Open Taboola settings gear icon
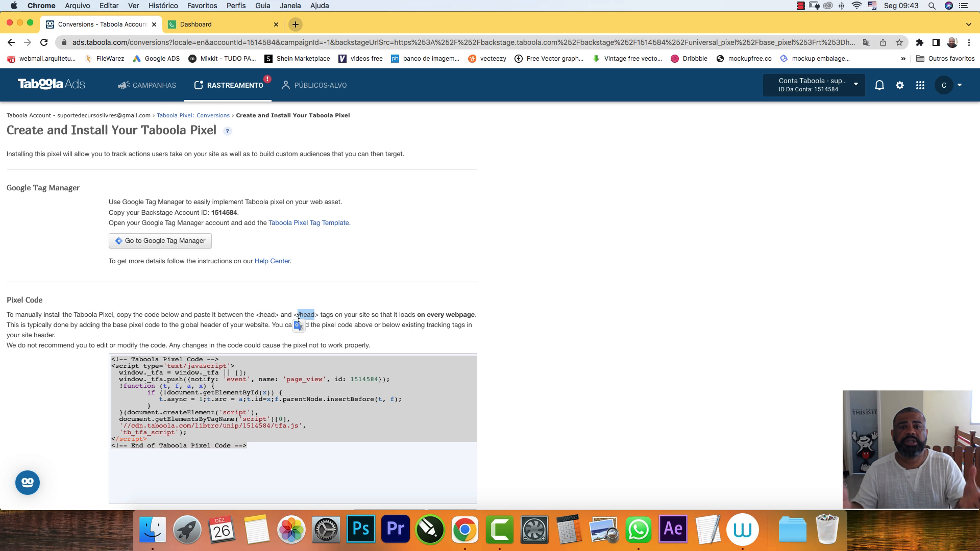Image resolution: width=980 pixels, height=551 pixels. [x=900, y=85]
